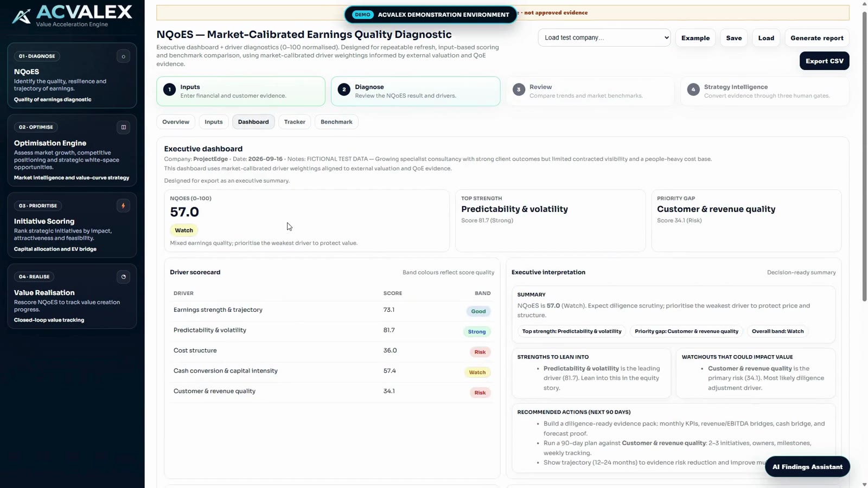Go to the Review step
This screenshot has width=868, height=488.
click(x=590, y=91)
